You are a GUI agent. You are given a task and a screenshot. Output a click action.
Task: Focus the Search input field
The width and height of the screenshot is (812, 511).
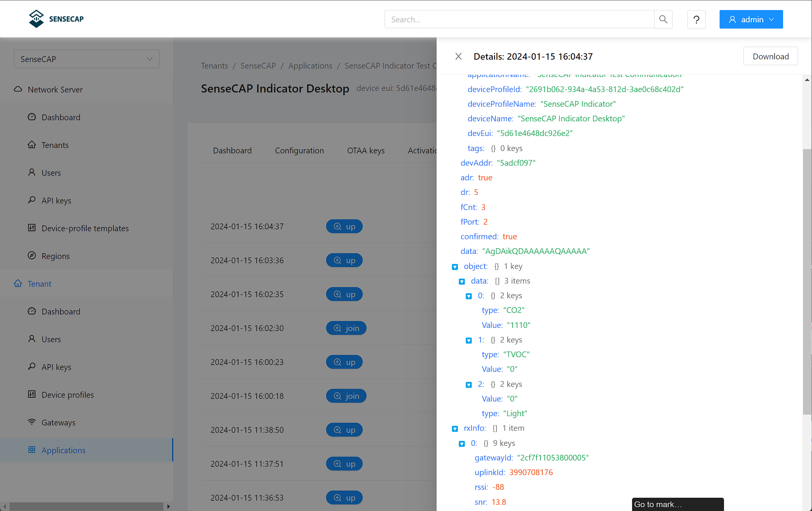519,19
